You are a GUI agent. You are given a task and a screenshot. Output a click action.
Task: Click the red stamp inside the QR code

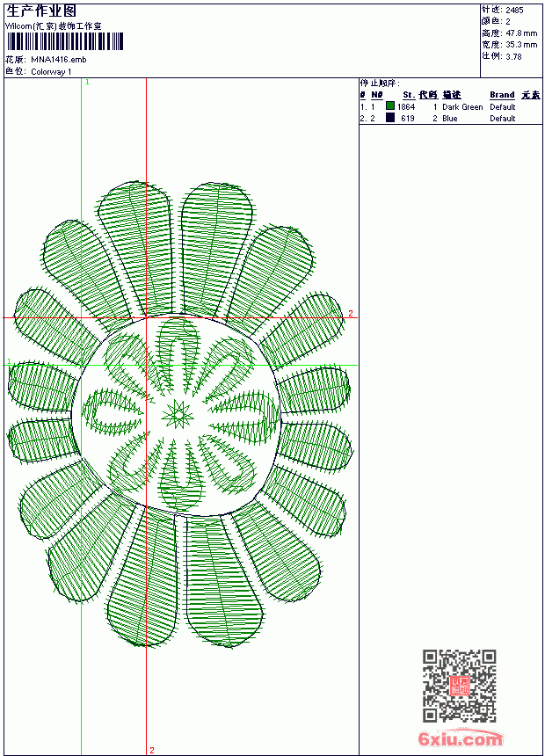(460, 686)
